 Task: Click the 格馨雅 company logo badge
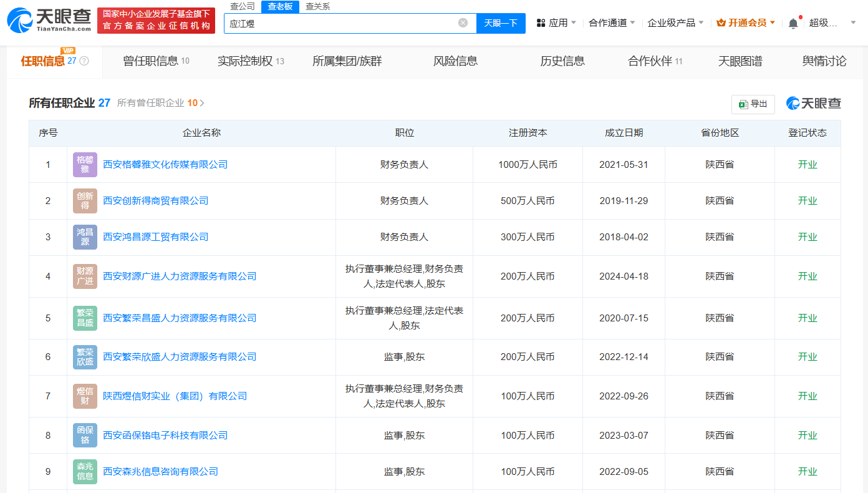[x=85, y=165]
